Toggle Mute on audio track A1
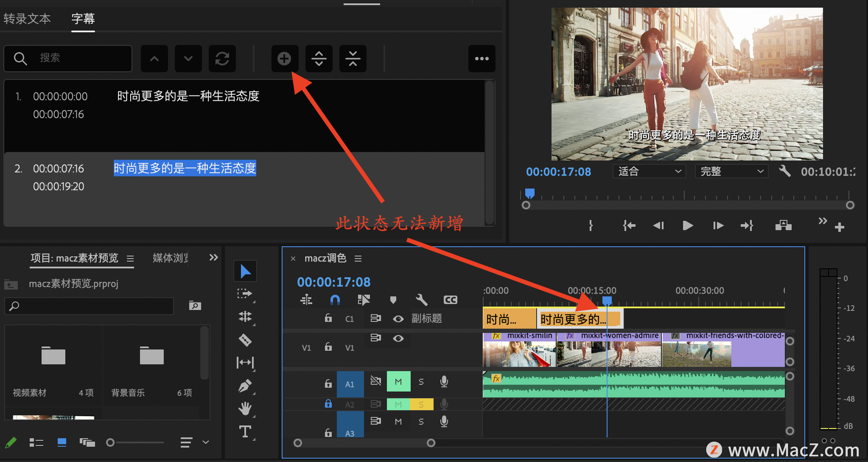Screen dimensions: 868x462 click(398, 381)
